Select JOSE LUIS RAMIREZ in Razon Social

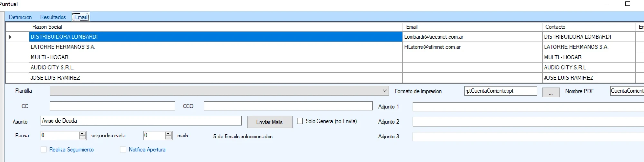(216, 78)
